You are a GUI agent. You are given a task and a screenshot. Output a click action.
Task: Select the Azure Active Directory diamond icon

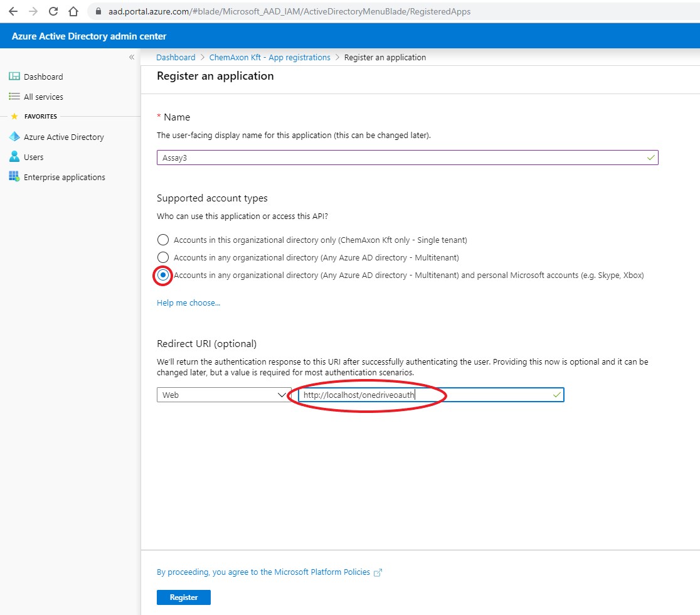[x=14, y=136]
